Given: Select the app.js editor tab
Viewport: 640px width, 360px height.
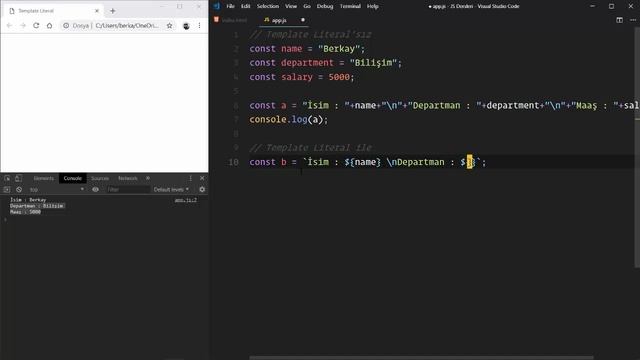Looking at the screenshot, I should click(279, 20).
